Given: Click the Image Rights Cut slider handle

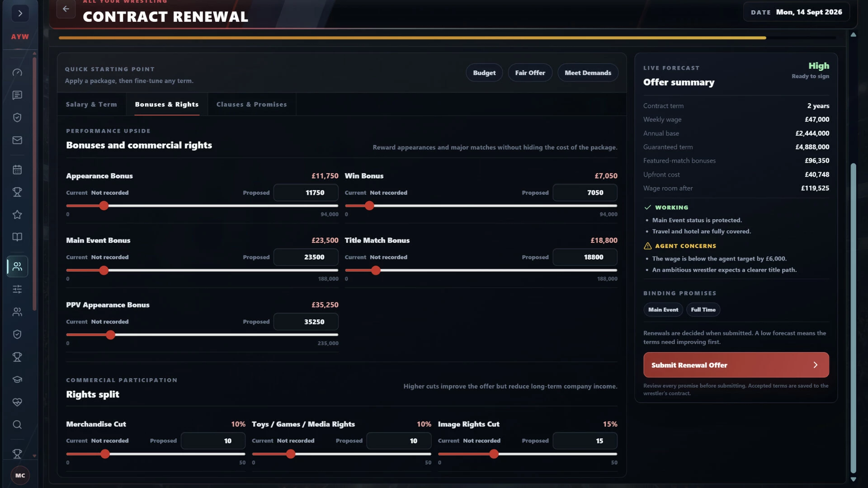Looking at the screenshot, I should [x=494, y=454].
